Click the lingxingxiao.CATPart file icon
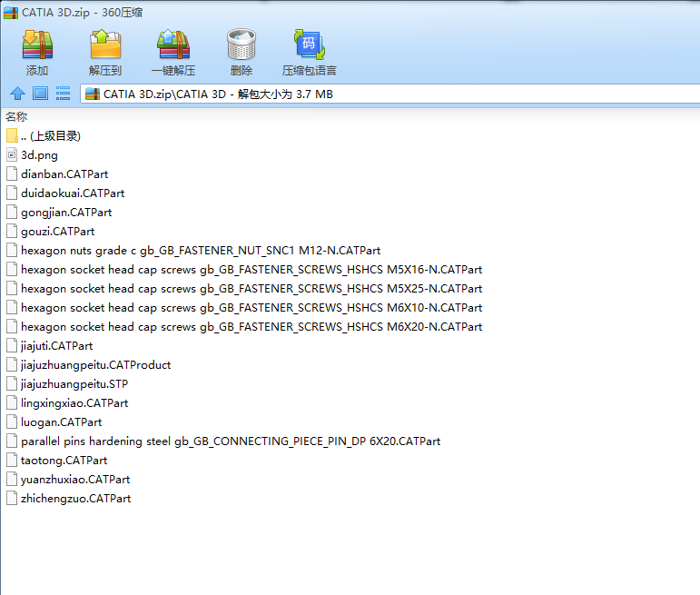Screen dimensions: 700x595 click(x=12, y=403)
